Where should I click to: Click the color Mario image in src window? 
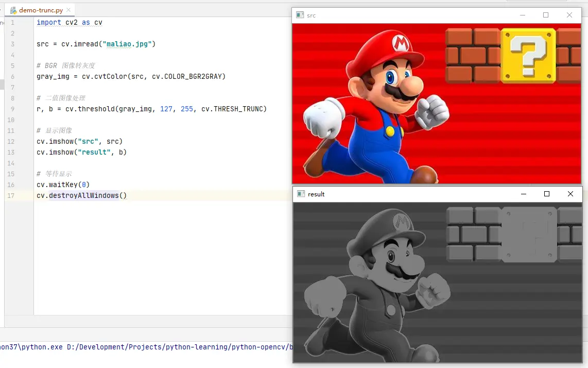coord(437,103)
